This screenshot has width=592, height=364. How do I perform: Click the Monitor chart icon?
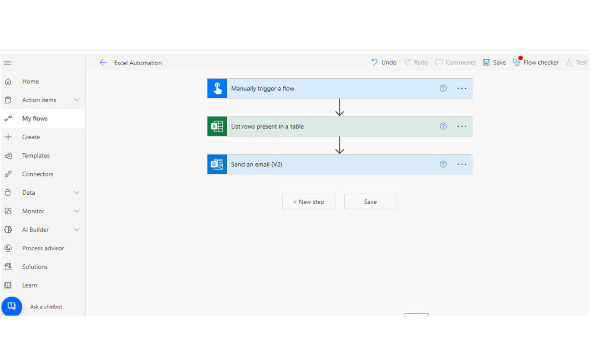click(x=8, y=211)
